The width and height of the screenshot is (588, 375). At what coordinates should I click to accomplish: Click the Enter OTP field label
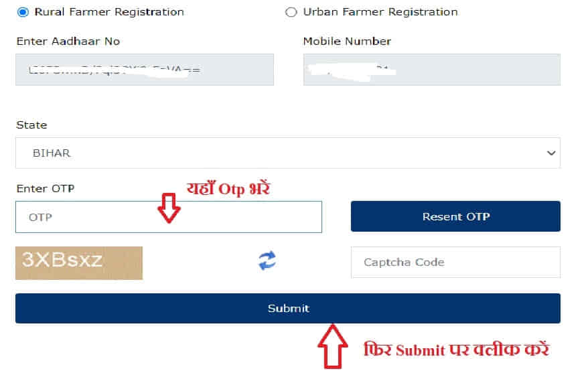46,188
